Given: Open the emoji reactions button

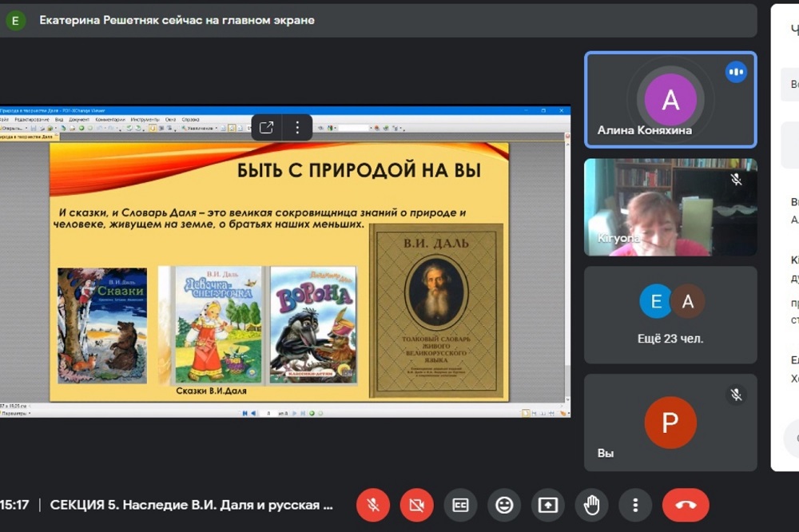Looking at the screenshot, I should tap(504, 505).
